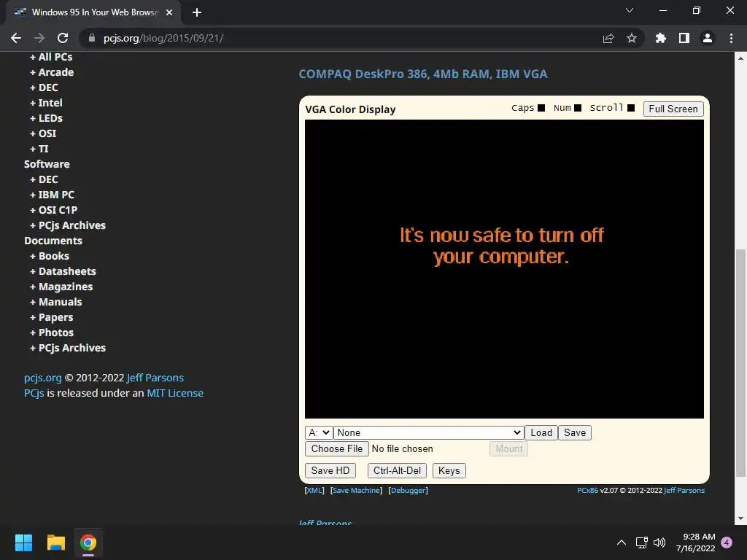This screenshot has height=560, width=747.
Task: Show hidden system tray icons
Action: 622,542
